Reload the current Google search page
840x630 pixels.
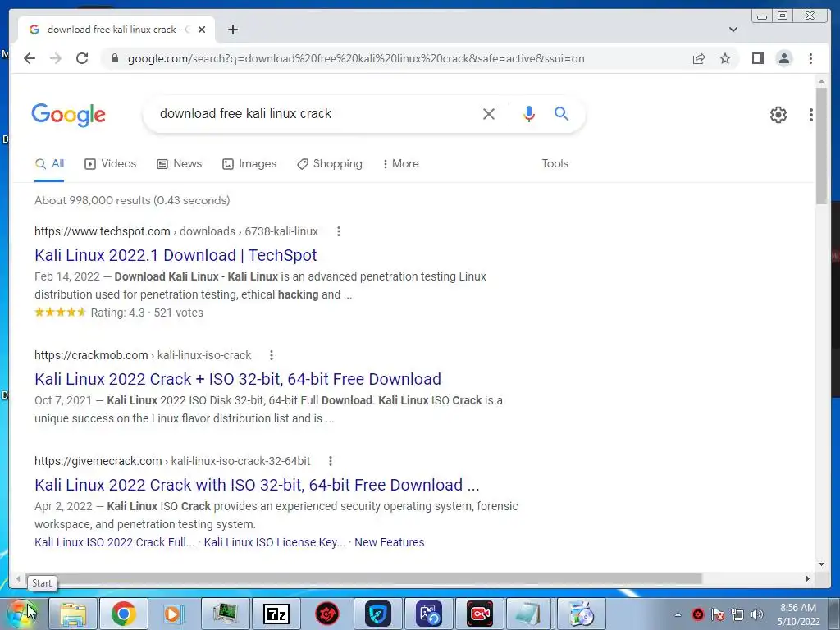(82, 58)
